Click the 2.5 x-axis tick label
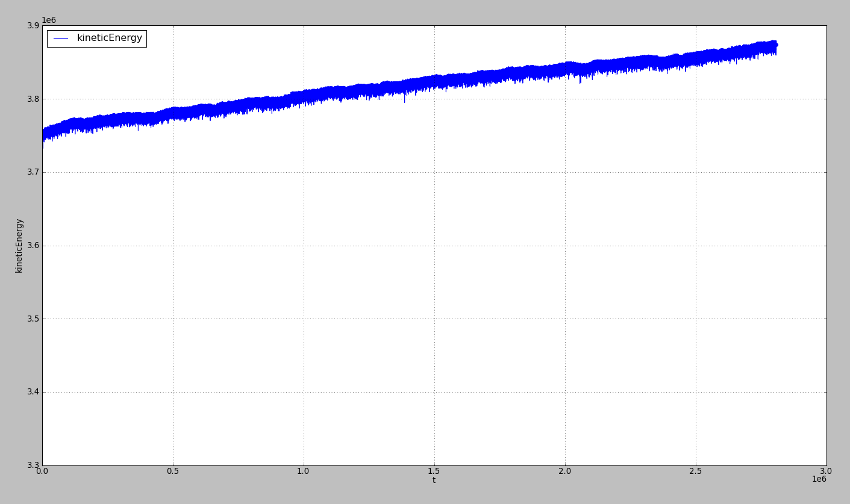The image size is (850, 504). (696, 471)
